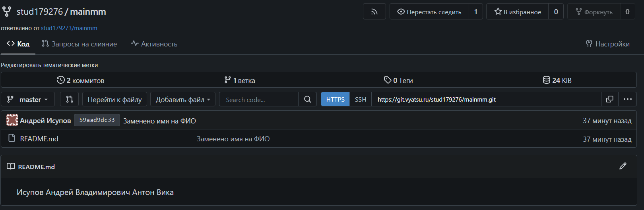644x210 pixels.
Task: Click the search magnifier icon
Action: coord(307,99)
